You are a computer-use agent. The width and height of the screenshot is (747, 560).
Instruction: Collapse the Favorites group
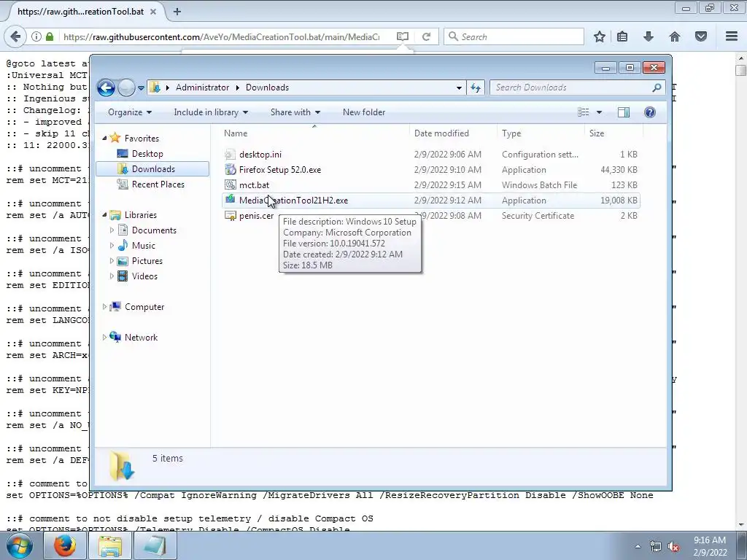point(105,138)
